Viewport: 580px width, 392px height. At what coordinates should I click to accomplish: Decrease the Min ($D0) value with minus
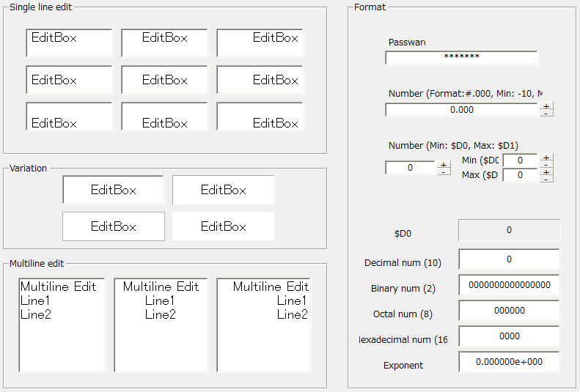tap(546, 164)
